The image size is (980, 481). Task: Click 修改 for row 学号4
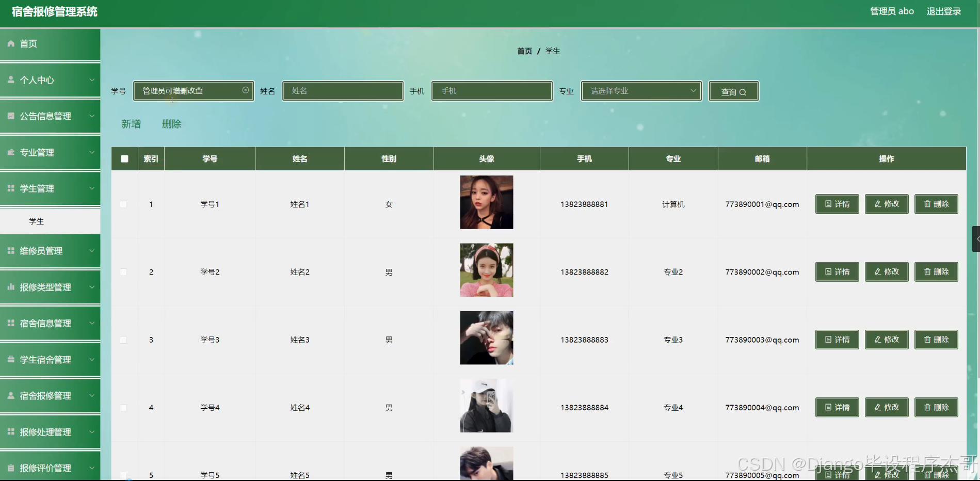[x=887, y=407]
